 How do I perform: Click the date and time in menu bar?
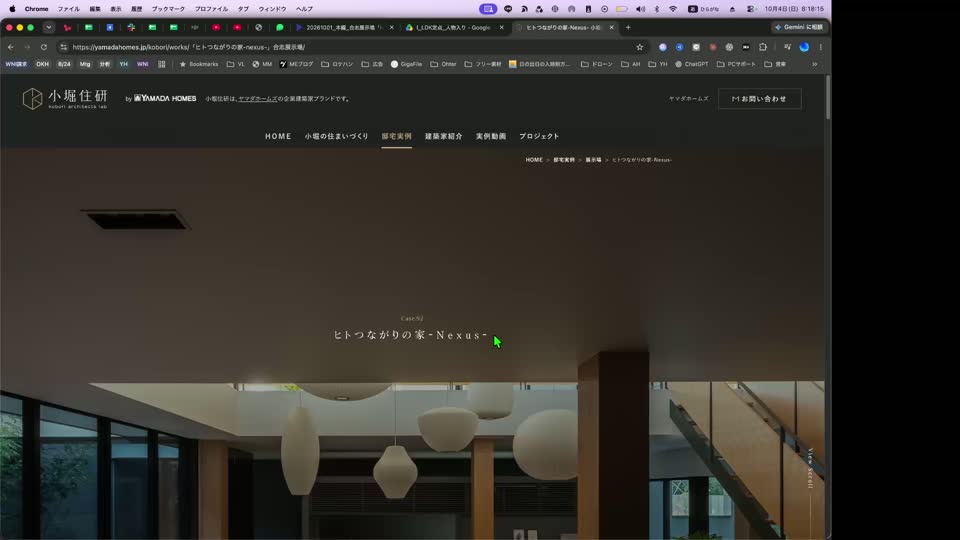click(794, 9)
